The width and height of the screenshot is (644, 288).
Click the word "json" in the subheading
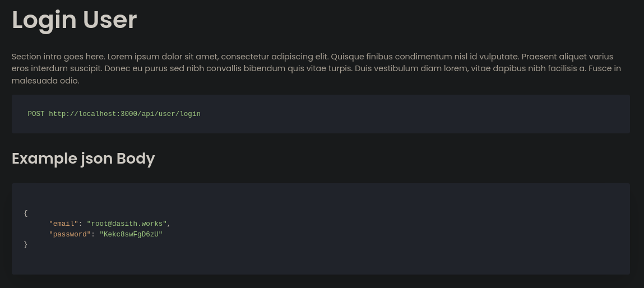click(x=97, y=159)
